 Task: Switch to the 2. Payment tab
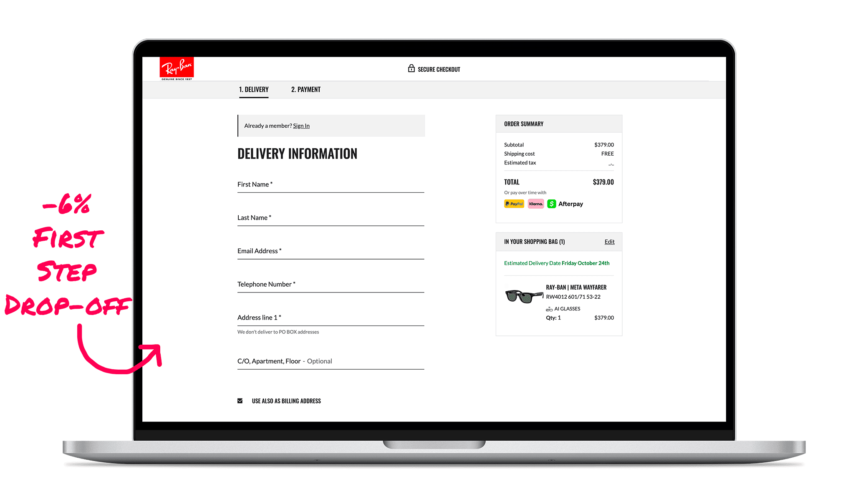click(306, 89)
